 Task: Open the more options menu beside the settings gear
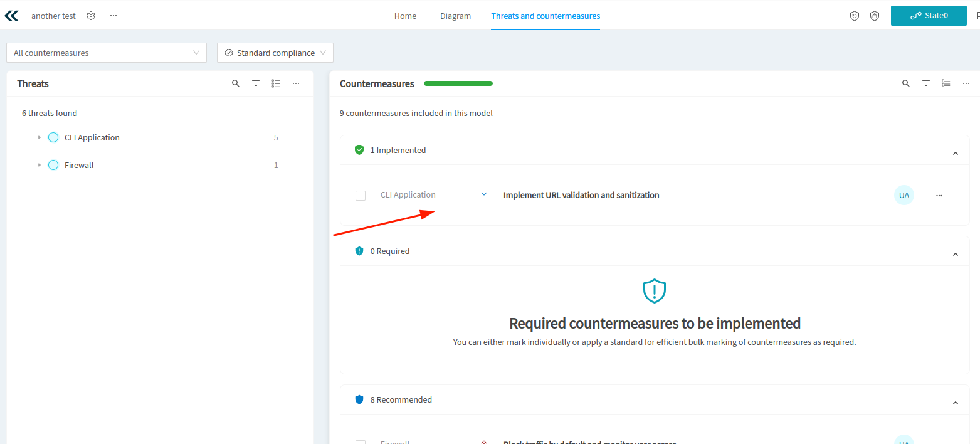[113, 16]
